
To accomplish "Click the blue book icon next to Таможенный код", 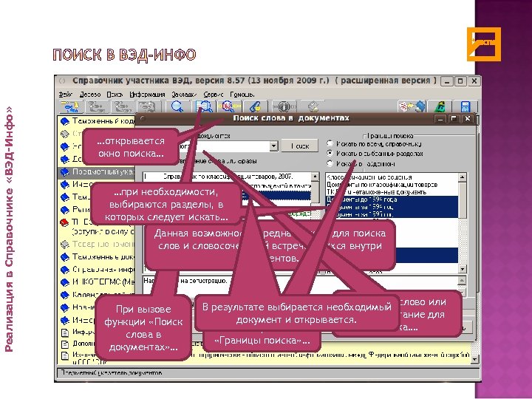I will (x=64, y=121).
